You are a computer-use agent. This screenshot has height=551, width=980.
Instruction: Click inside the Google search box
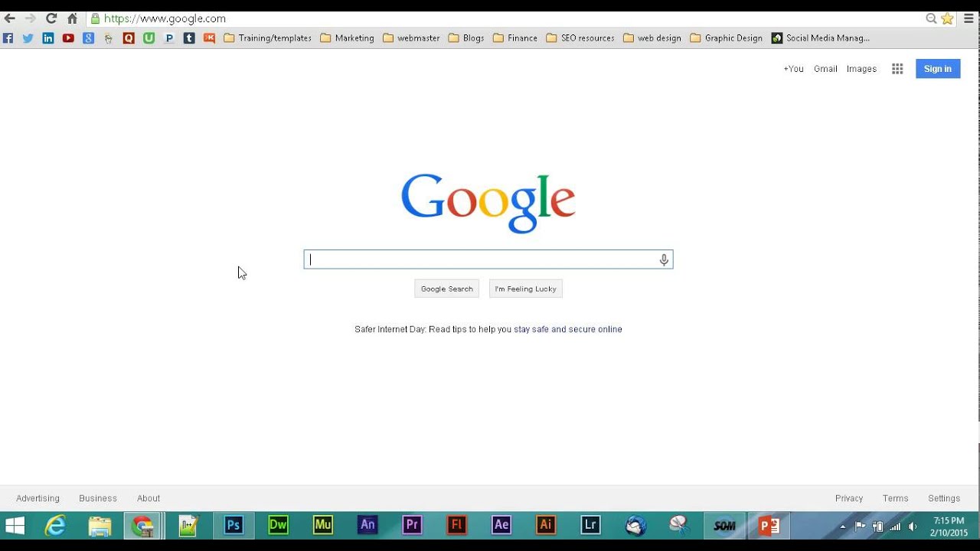[482, 260]
